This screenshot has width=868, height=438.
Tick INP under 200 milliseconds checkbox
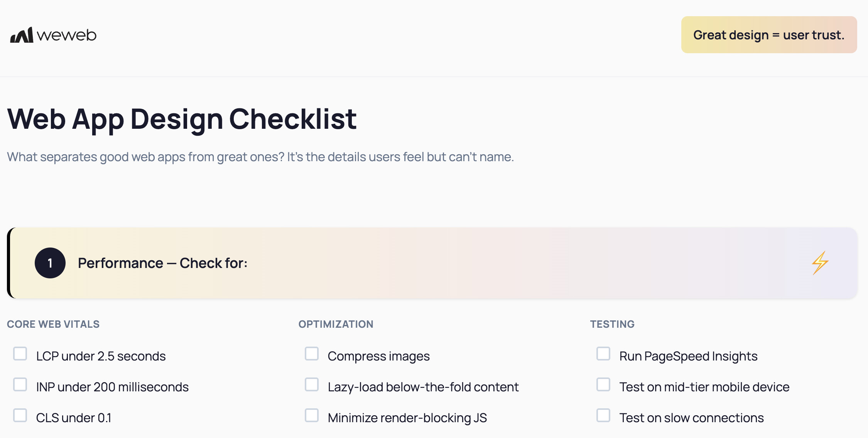click(20, 385)
